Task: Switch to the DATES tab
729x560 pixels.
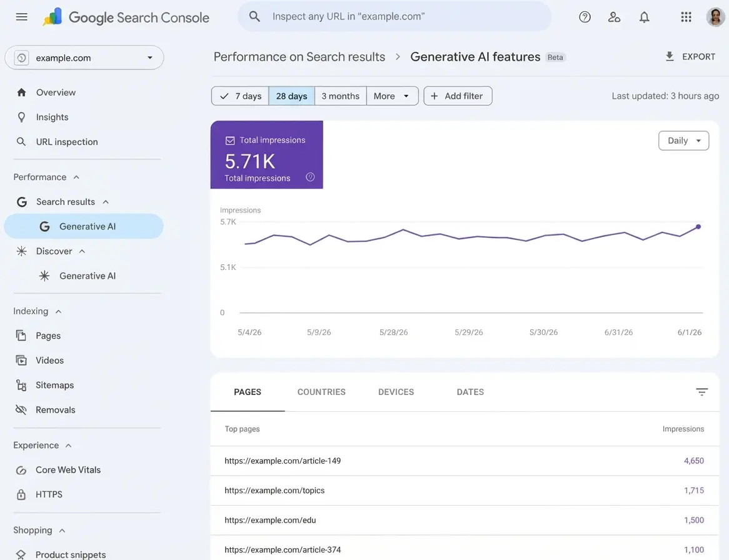Action: (x=470, y=392)
